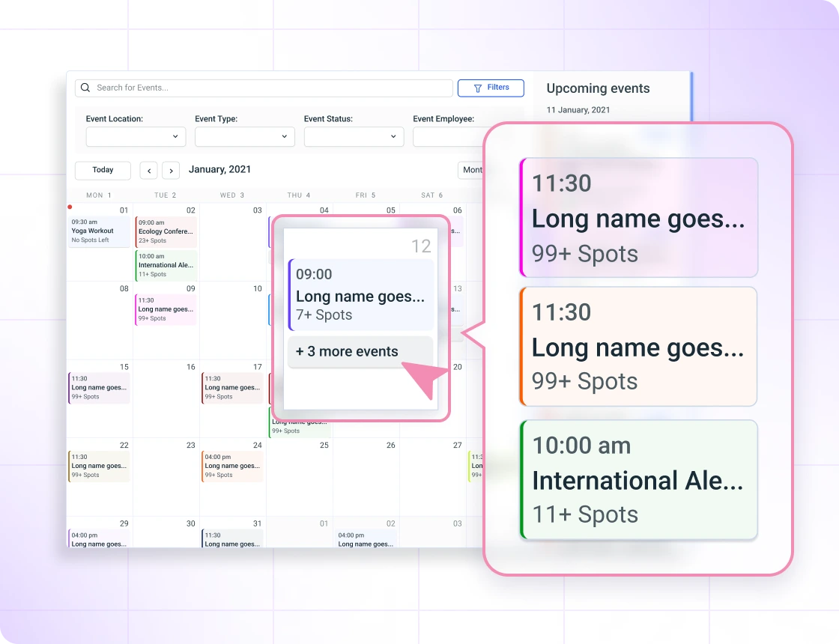Select the SAT 6 column header
The width and height of the screenshot is (839, 644).
pyautogui.click(x=431, y=195)
